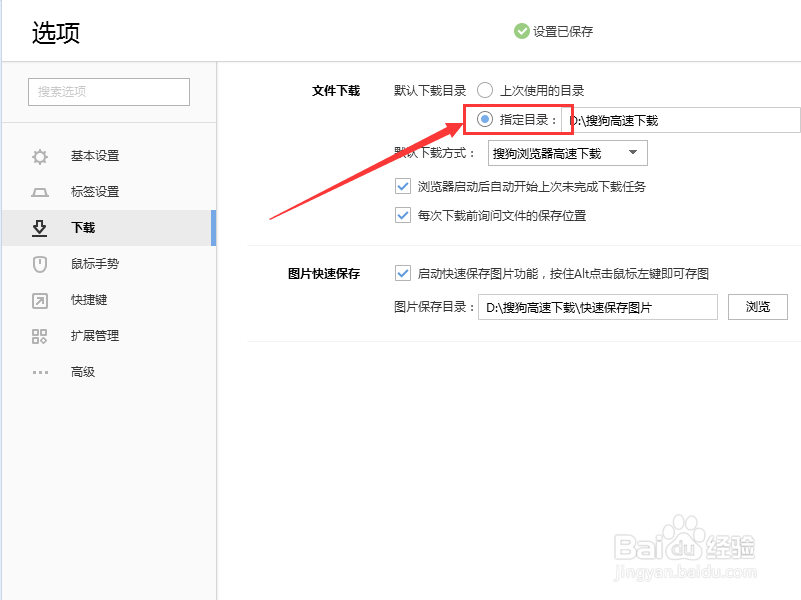Toggle 启动快速保存图片功能 checkbox

point(403,273)
